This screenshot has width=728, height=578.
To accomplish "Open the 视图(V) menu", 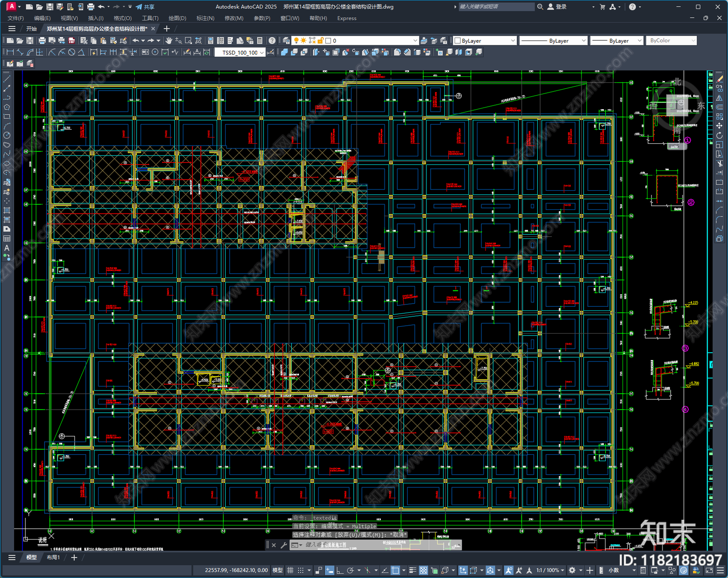I will point(69,18).
